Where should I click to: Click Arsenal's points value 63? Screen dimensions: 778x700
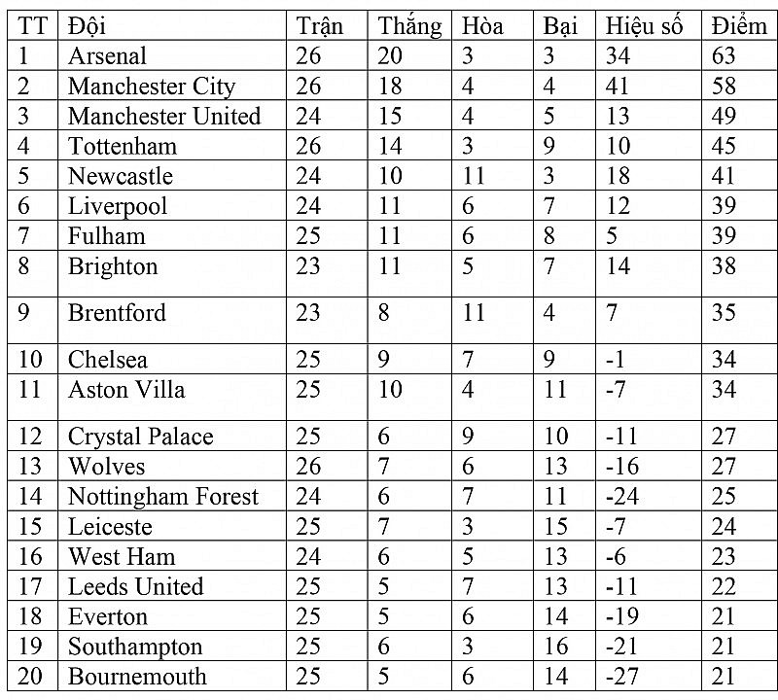point(725,56)
